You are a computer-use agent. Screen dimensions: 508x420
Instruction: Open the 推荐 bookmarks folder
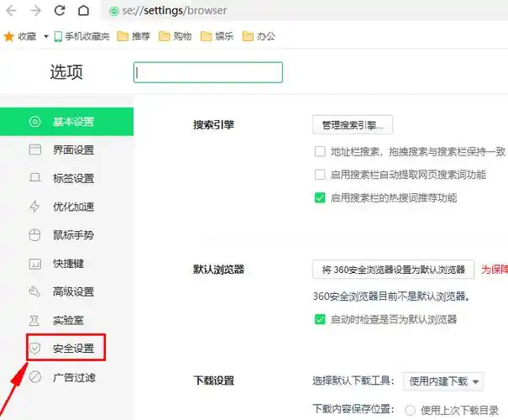click(137, 36)
